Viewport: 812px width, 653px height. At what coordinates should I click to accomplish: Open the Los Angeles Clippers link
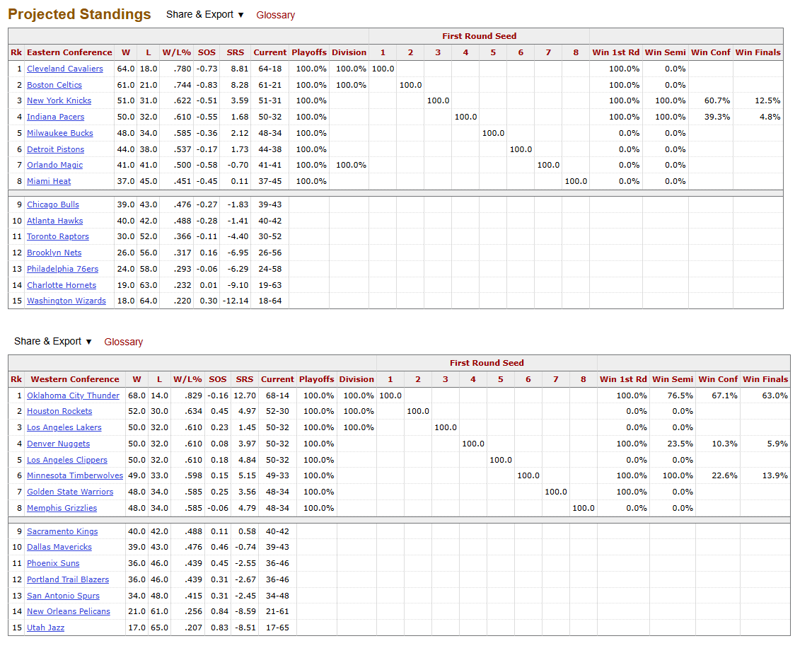(66, 460)
